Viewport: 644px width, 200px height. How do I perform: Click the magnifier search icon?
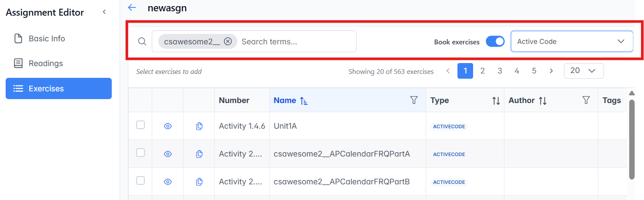pyautogui.click(x=142, y=42)
